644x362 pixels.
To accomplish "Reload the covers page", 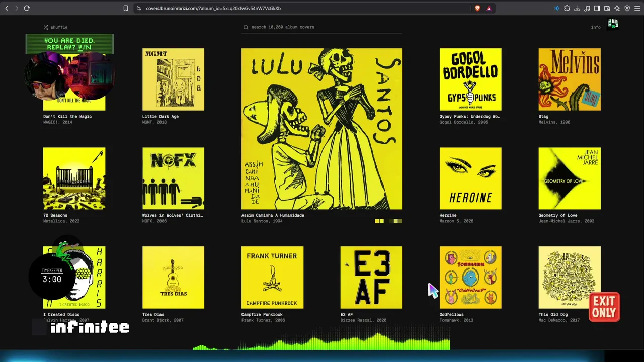I will click(x=27, y=8).
